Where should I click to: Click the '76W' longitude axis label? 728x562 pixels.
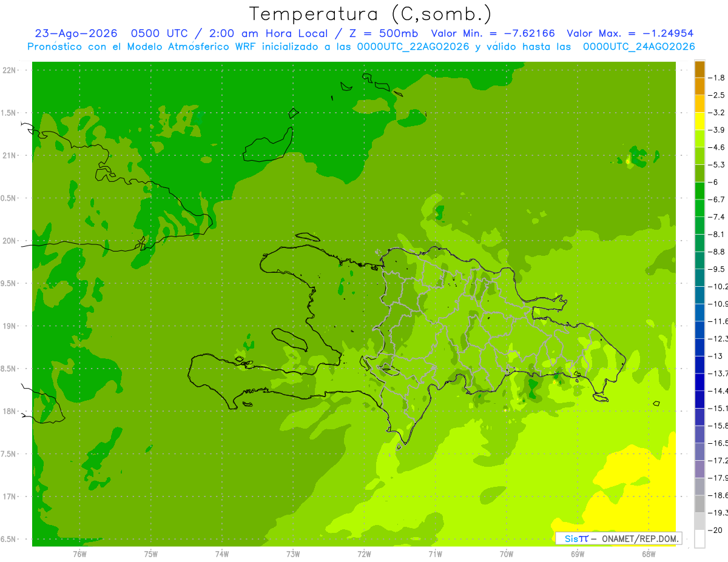[79, 554]
